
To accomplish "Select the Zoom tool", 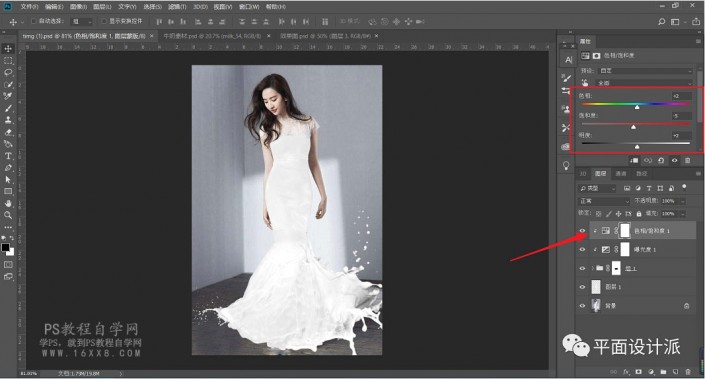I will click(x=8, y=215).
